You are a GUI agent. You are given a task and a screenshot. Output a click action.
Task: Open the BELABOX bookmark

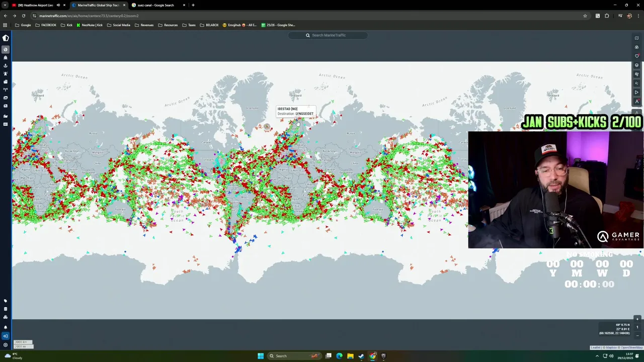209,25
